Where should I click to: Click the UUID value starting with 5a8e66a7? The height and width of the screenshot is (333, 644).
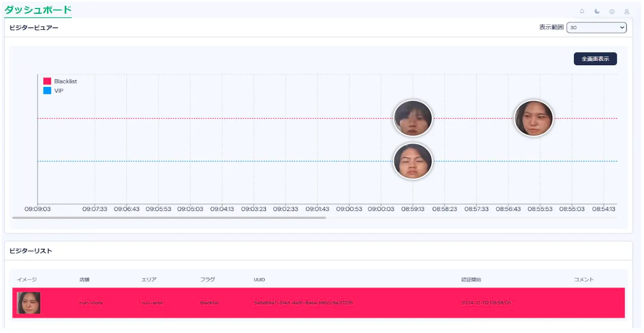[x=303, y=303]
